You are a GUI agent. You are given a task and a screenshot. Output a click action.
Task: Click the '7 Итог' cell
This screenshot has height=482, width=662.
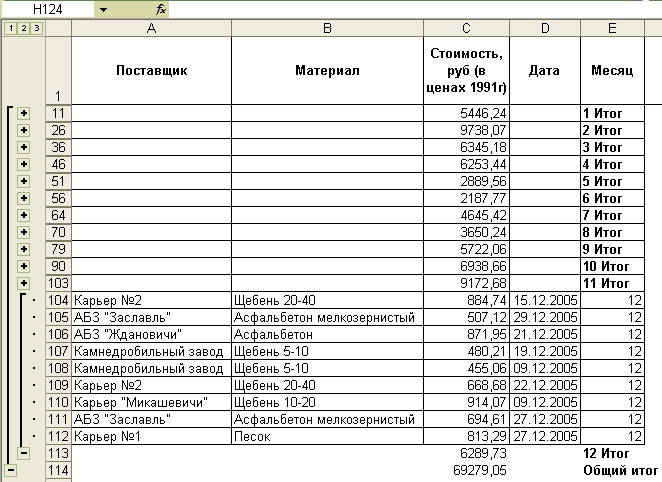point(612,215)
